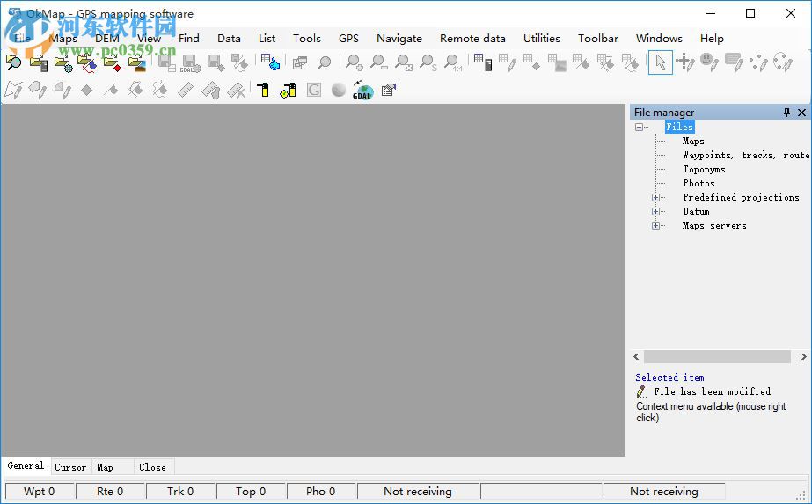Viewport: 812px width, 504px height.
Task: Click the gray G toolbar icon
Action: point(313,90)
